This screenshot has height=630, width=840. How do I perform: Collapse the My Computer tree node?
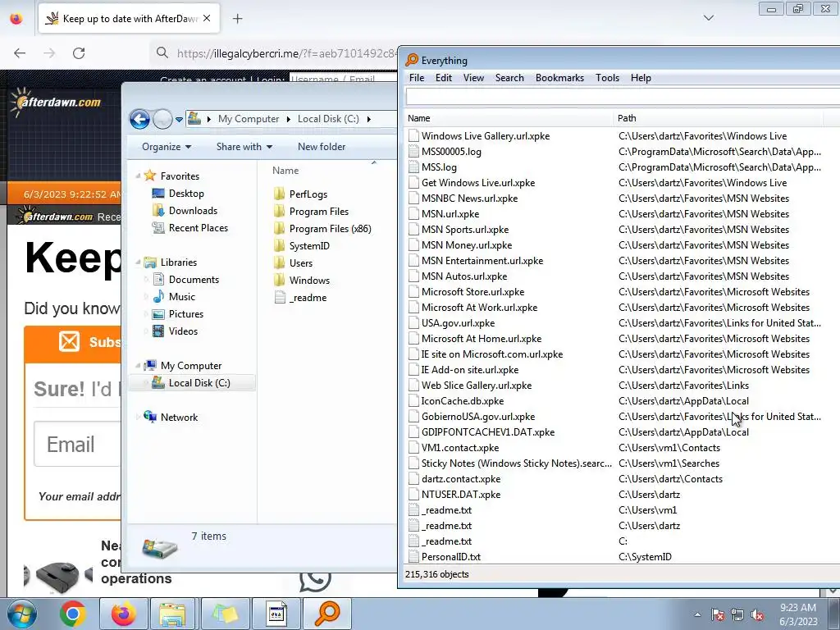[x=138, y=366]
